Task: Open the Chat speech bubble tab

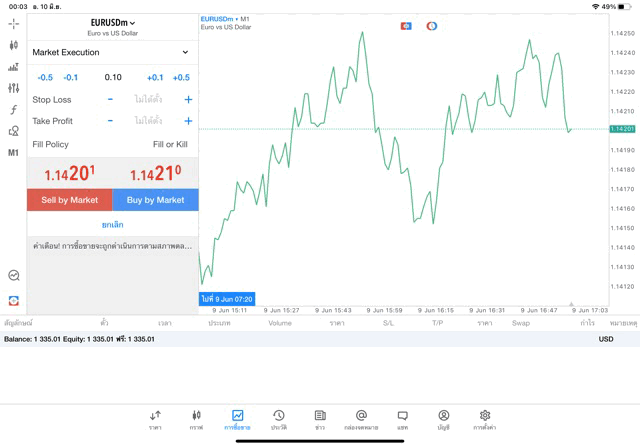Action: pos(402,419)
